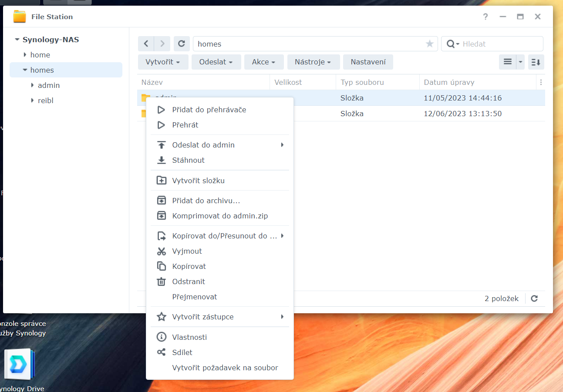Expand the home tree node arrow
The height and width of the screenshot is (392, 563).
[x=25, y=55]
